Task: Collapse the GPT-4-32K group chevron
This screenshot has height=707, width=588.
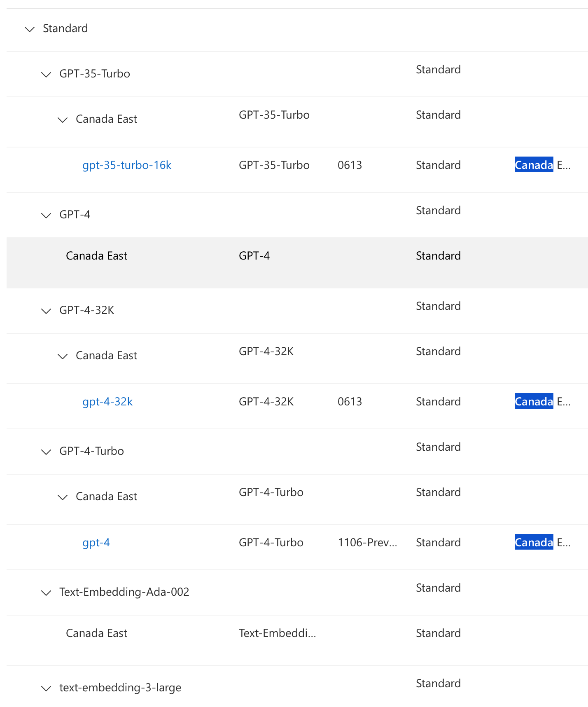Action: click(46, 311)
